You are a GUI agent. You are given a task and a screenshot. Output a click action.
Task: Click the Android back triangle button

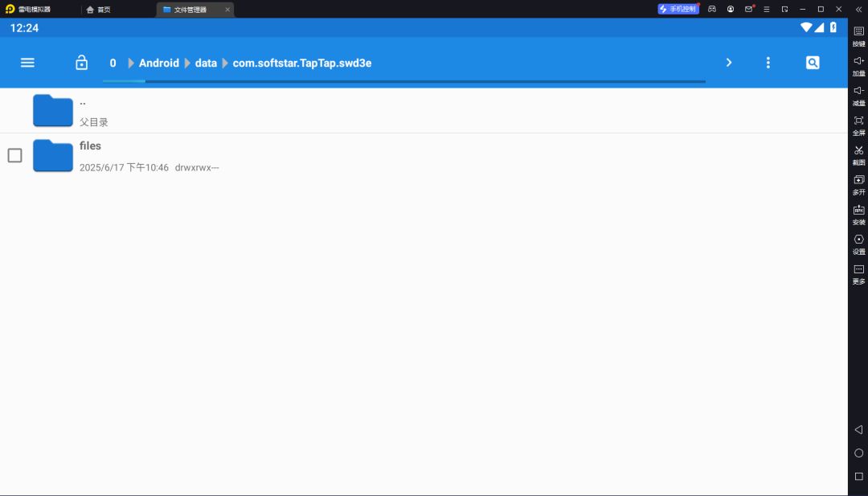tap(858, 429)
